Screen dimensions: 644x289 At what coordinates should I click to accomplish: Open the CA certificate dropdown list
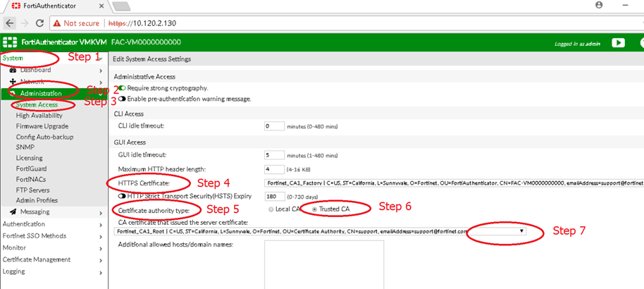[x=320, y=231]
